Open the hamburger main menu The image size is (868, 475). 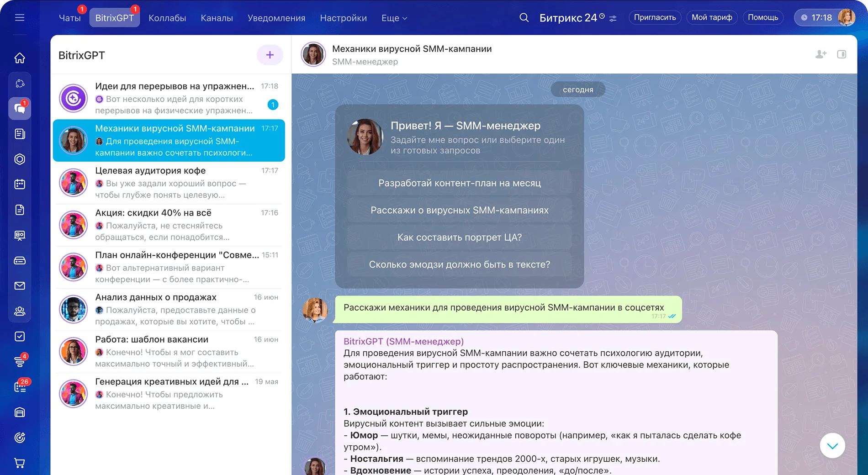20,18
